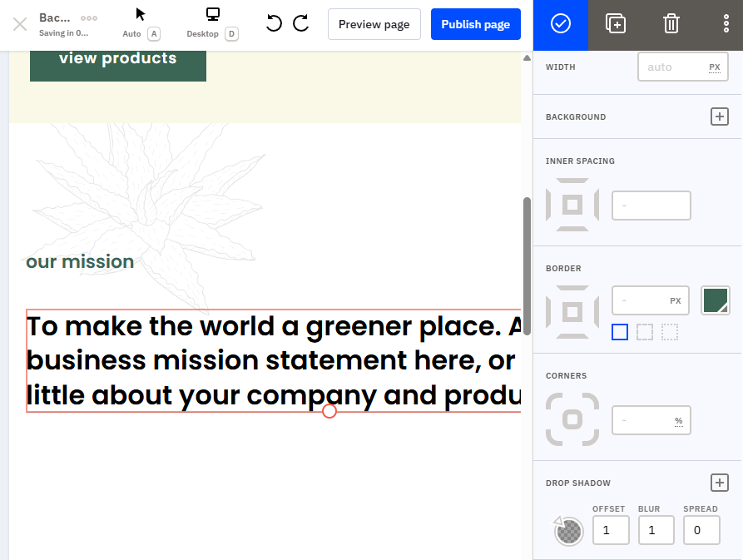Switch to the dotted border style
The image size is (743, 560).
click(669, 332)
